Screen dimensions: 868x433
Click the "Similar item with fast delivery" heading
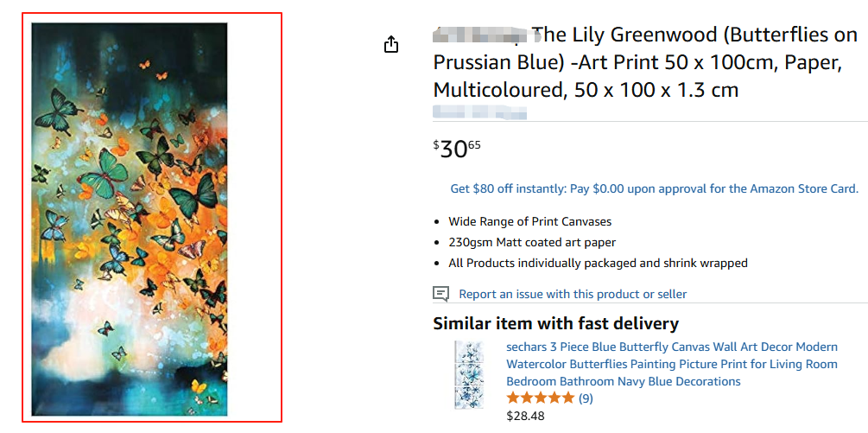[x=555, y=324]
